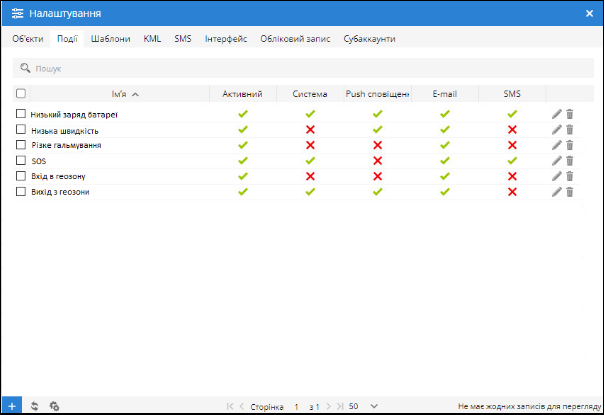This screenshot has height=415, width=605.
Task: Go to the first page
Action: 230,406
